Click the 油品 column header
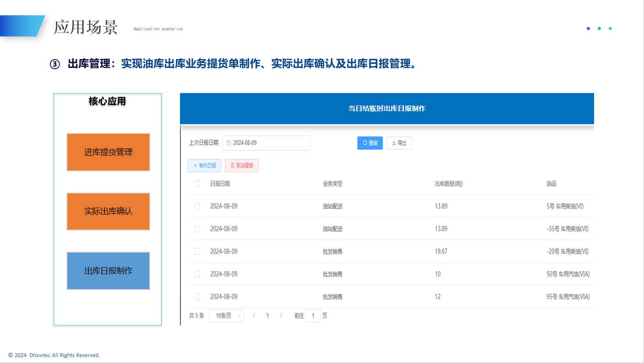 point(551,184)
